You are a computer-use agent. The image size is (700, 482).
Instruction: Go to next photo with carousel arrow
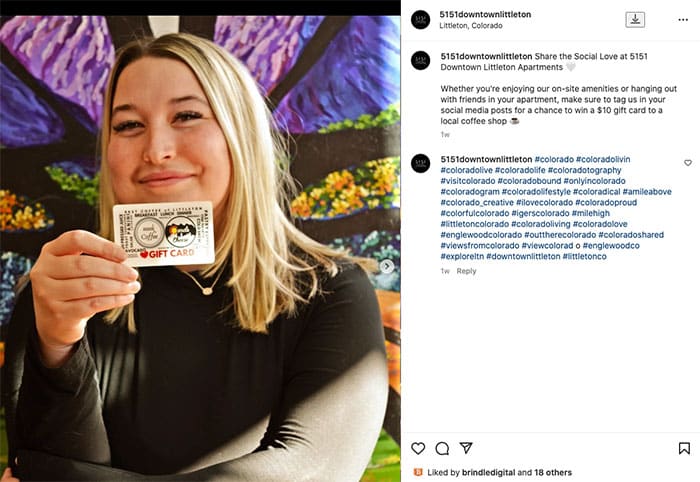[387, 266]
